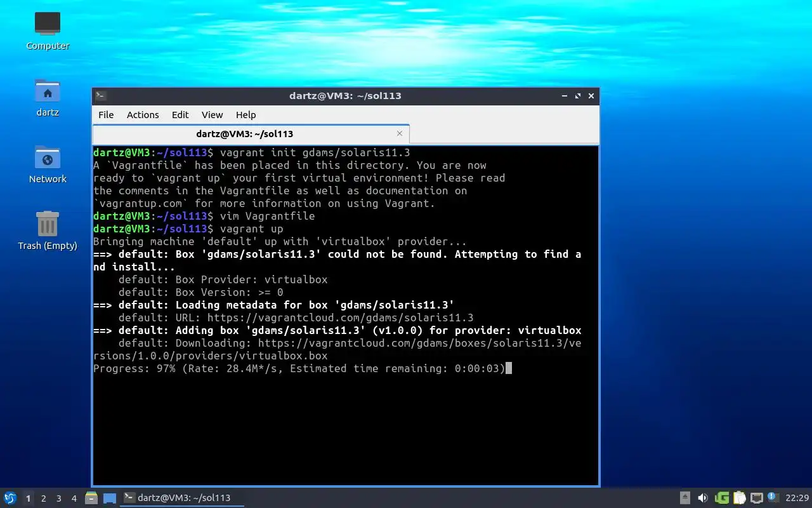Image resolution: width=812 pixels, height=508 pixels.
Task: Close the dartz@VM3: ~/sol113 tab
Action: point(400,133)
